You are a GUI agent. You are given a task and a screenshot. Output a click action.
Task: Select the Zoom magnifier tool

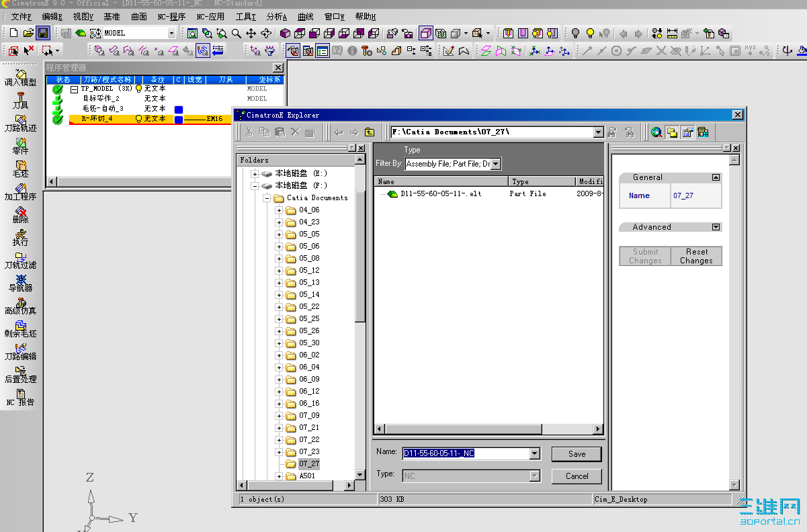pos(237,33)
